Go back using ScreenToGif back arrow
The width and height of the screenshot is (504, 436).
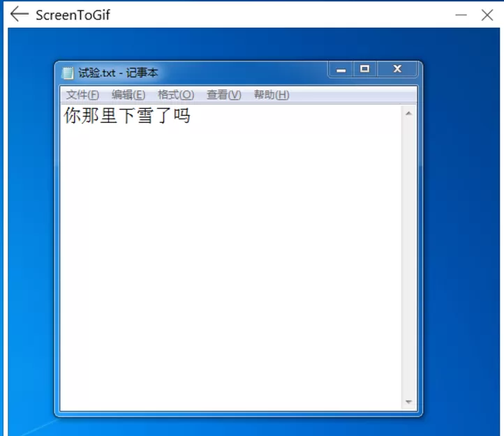point(20,15)
